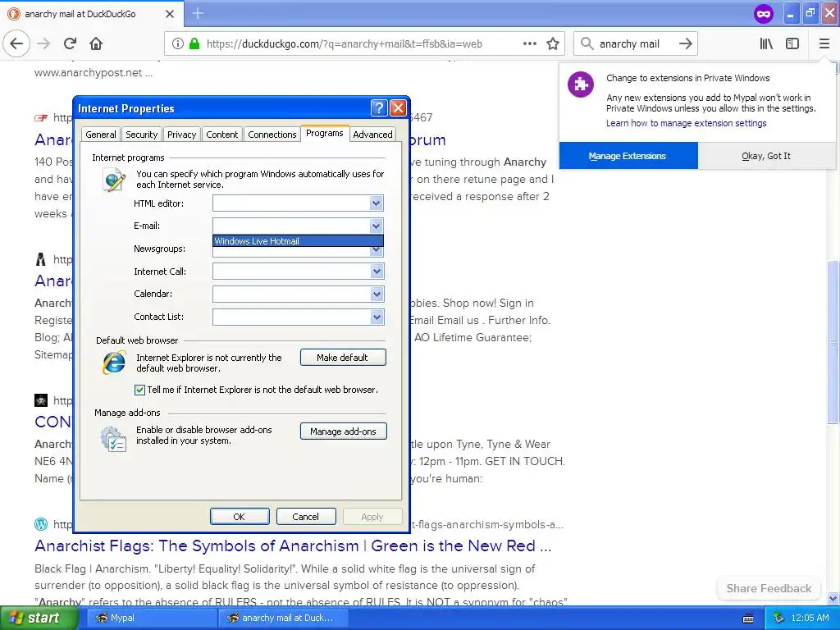Submit search with the go arrow

pyautogui.click(x=685, y=43)
